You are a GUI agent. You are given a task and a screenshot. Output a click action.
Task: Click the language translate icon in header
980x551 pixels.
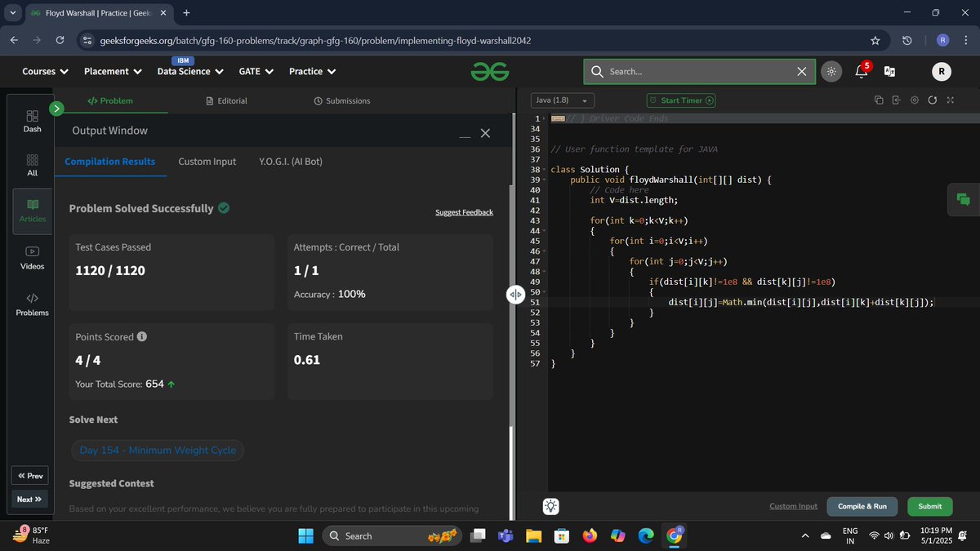890,72
